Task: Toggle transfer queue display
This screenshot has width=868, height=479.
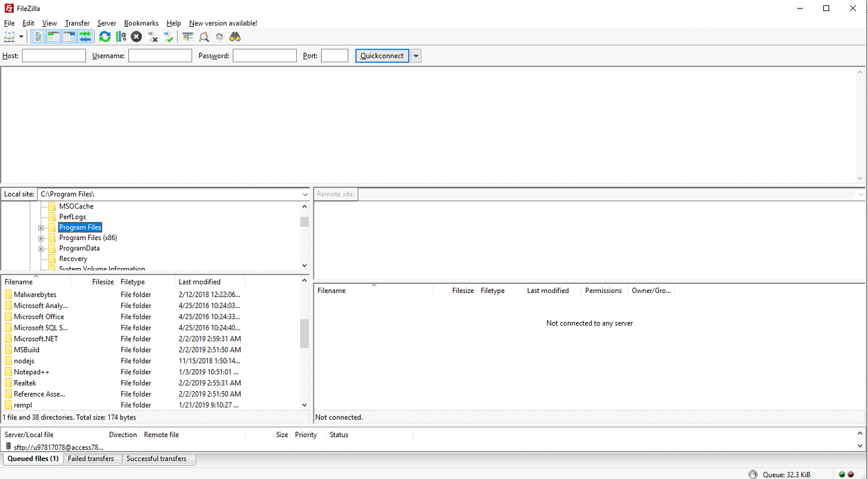Action: point(85,37)
